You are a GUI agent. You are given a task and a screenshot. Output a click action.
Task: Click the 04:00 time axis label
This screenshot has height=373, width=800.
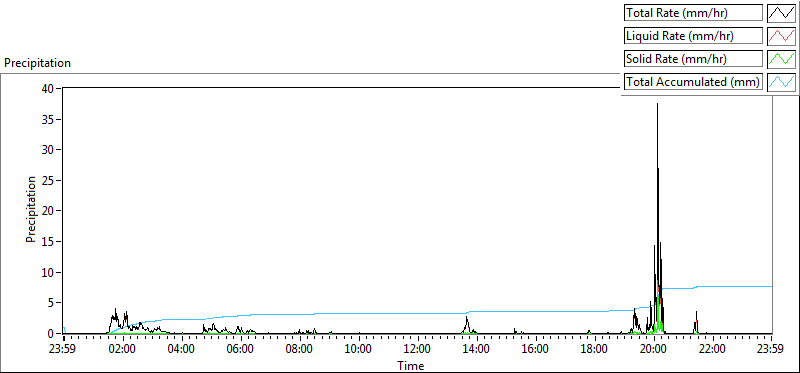point(182,350)
